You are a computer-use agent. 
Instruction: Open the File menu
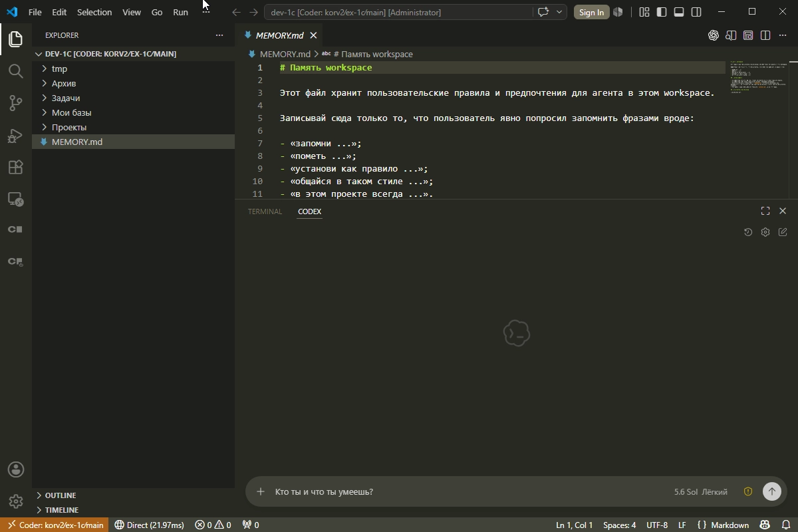point(35,12)
